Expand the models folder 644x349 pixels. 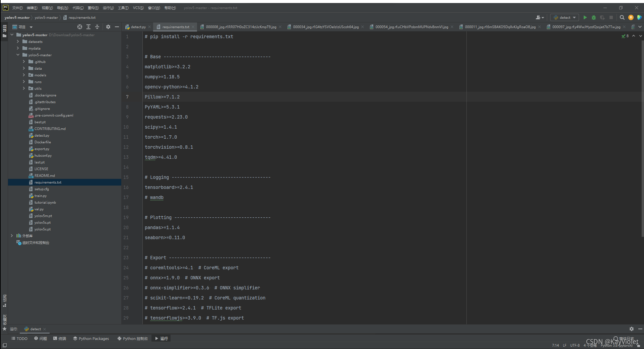24,75
